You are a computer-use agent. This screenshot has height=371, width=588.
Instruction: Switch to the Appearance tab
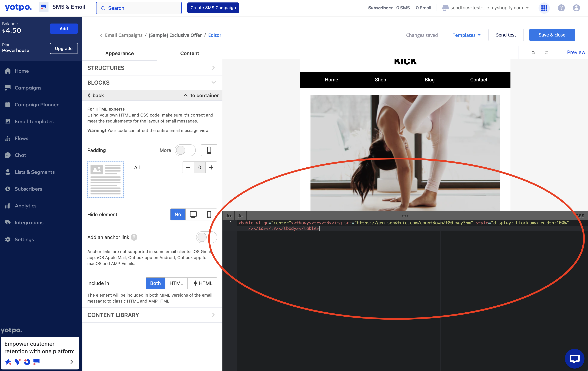(x=119, y=53)
